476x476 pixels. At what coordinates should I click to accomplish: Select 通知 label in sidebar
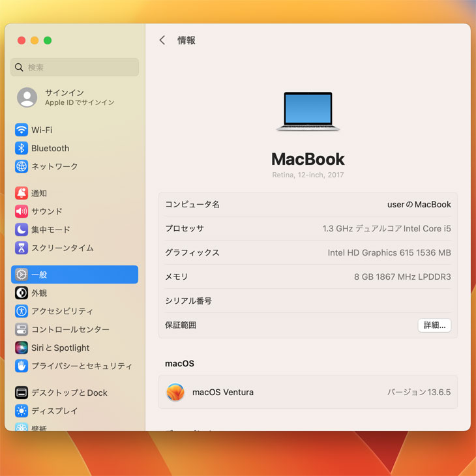pyautogui.click(x=39, y=193)
